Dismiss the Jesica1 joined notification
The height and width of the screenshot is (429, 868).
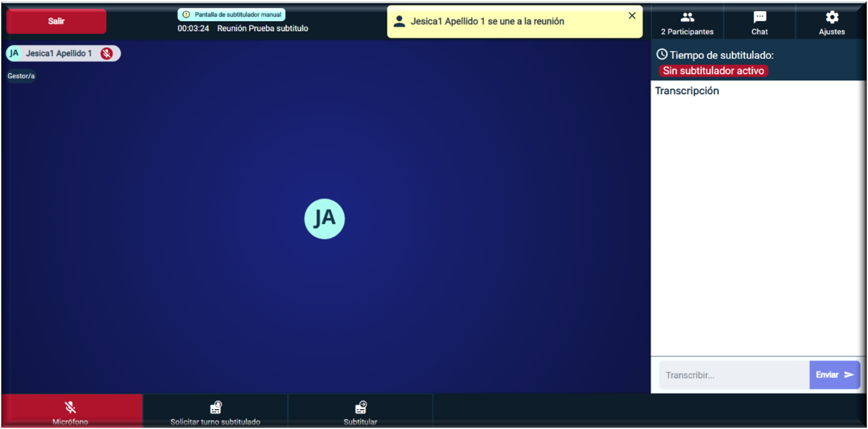pos(631,16)
